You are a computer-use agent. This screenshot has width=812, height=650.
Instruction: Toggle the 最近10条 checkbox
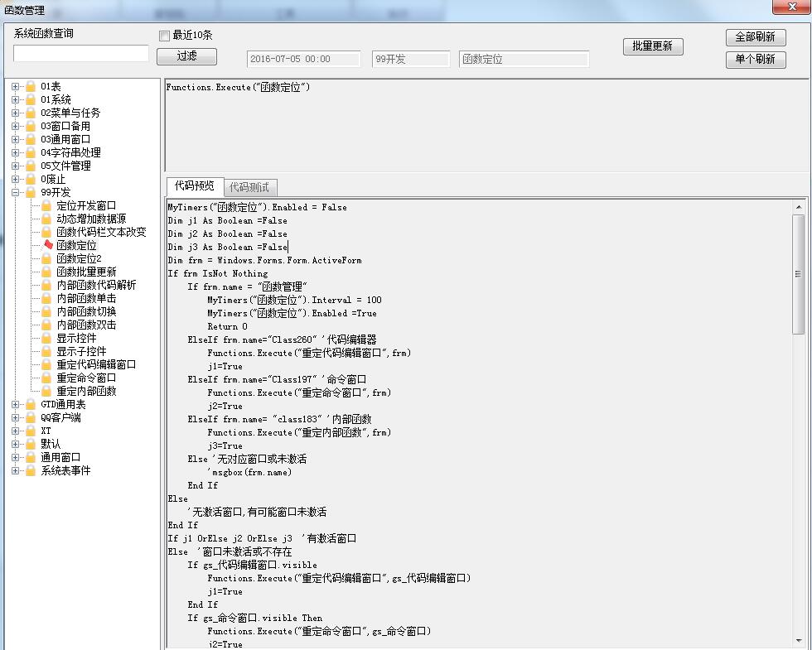tap(164, 35)
